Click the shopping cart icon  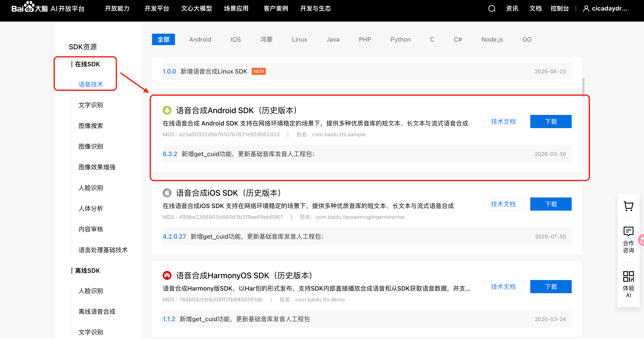(x=628, y=206)
